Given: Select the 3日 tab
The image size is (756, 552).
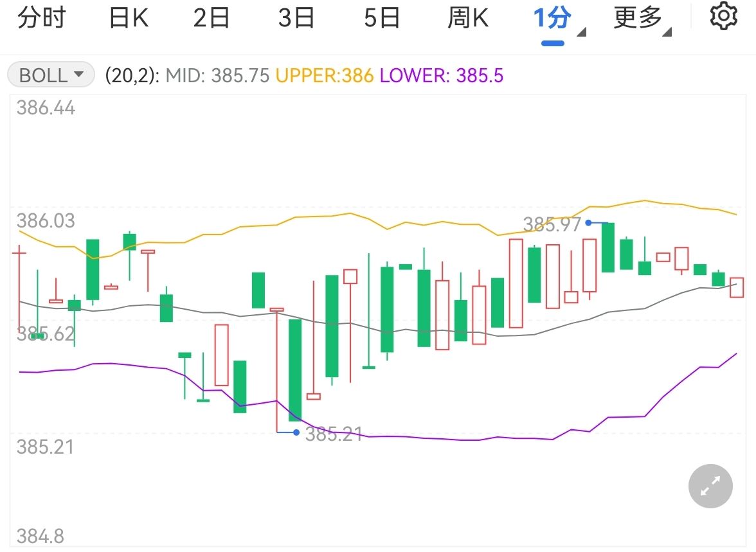Looking at the screenshot, I should point(296,18).
